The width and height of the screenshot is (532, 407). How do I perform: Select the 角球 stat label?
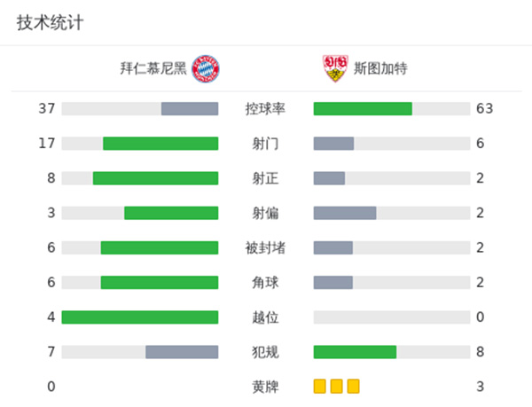[265, 283]
